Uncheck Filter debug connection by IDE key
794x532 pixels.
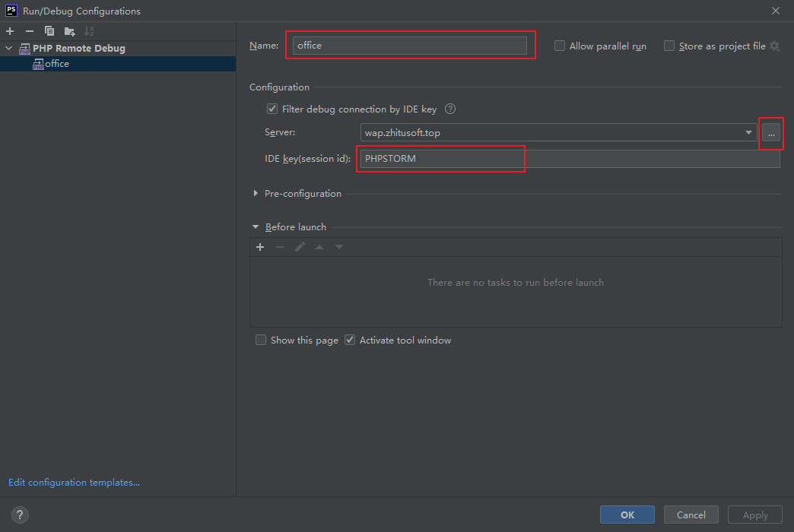click(x=272, y=109)
